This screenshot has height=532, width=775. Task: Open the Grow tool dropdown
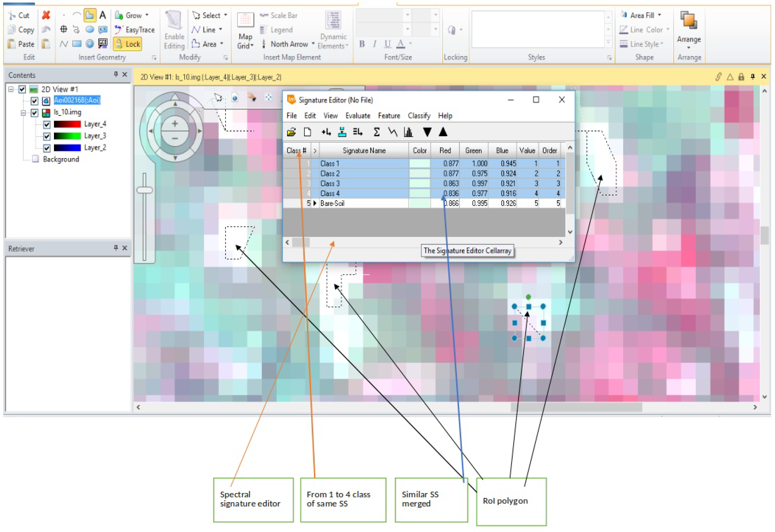click(x=147, y=15)
